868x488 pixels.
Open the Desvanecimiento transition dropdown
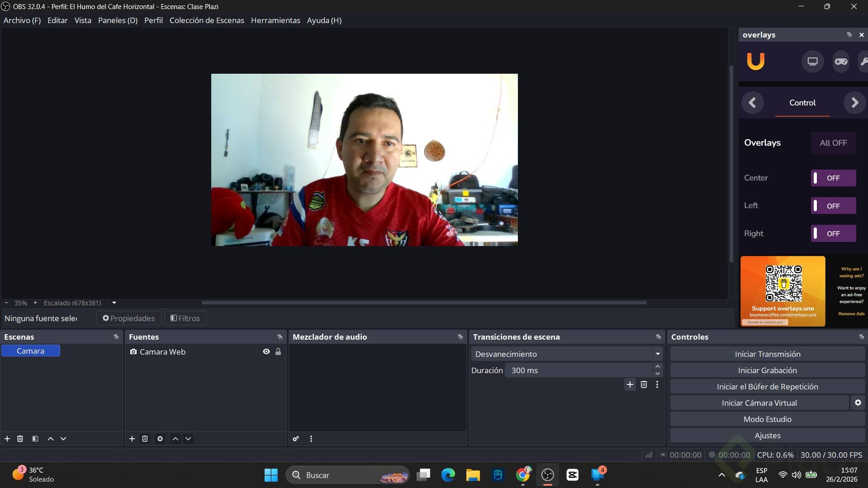pyautogui.click(x=566, y=354)
